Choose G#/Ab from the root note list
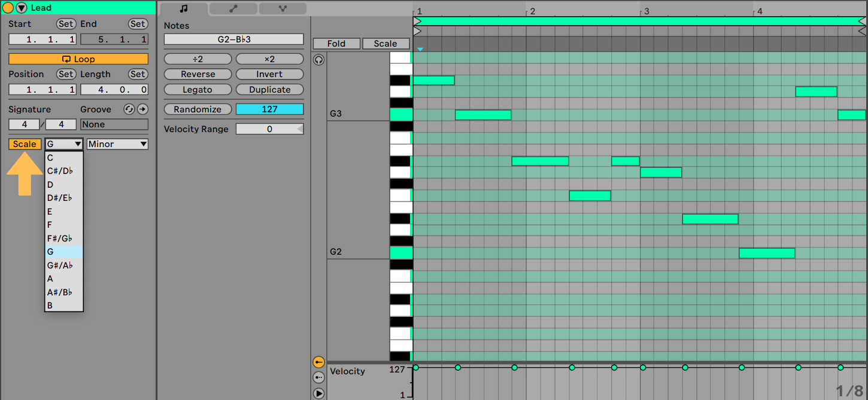Screen dimensions: 868x400 pyautogui.click(x=64, y=265)
